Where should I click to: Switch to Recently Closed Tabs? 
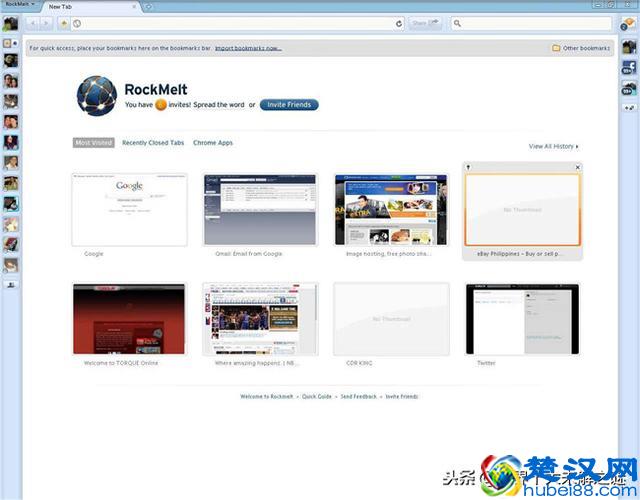click(x=153, y=143)
